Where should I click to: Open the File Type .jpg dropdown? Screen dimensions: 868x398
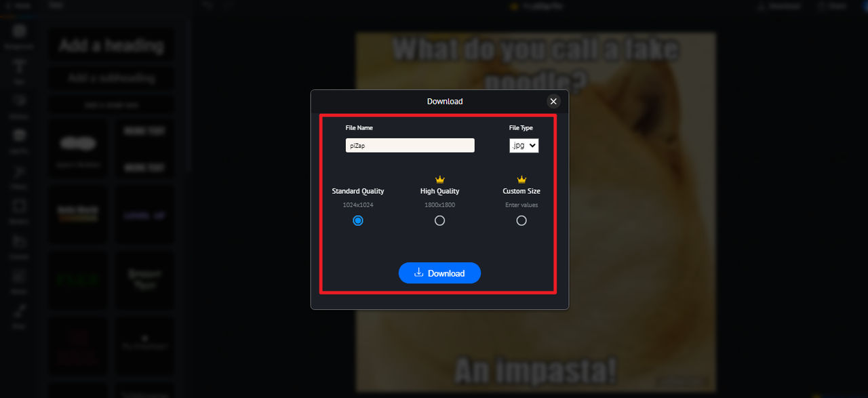[524, 145]
